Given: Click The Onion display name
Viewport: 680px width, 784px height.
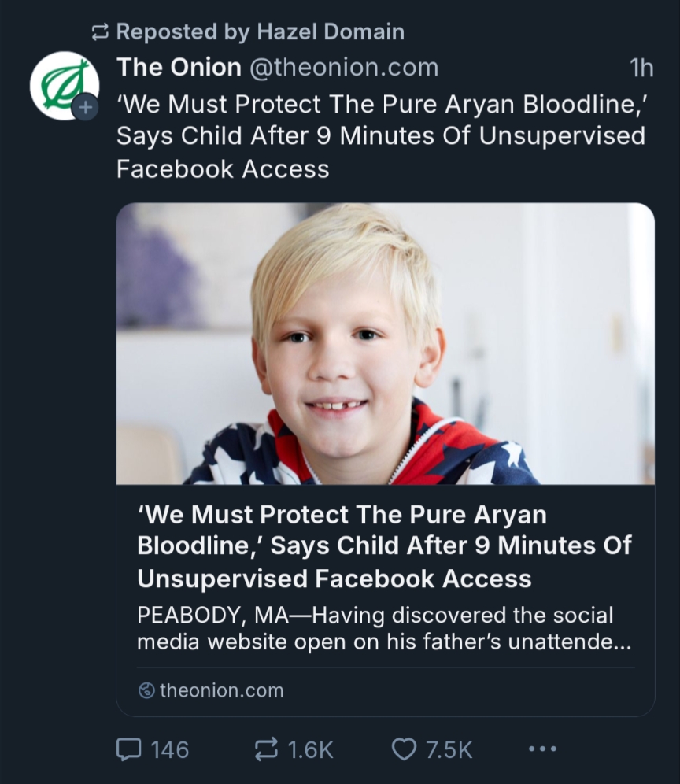Looking at the screenshot, I should click(179, 68).
